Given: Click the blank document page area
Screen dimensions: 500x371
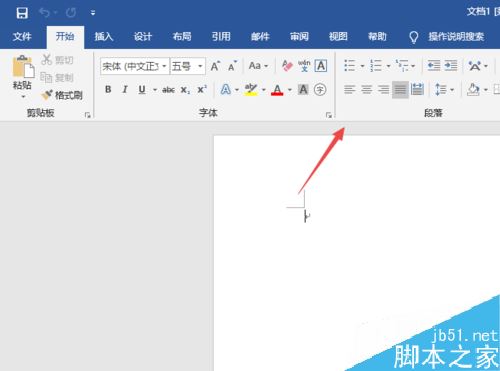Looking at the screenshot, I should pos(357,253).
